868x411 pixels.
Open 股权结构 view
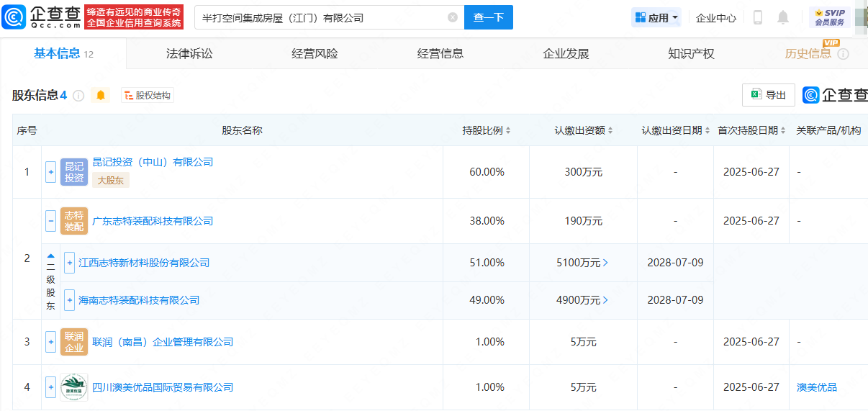[x=148, y=95]
